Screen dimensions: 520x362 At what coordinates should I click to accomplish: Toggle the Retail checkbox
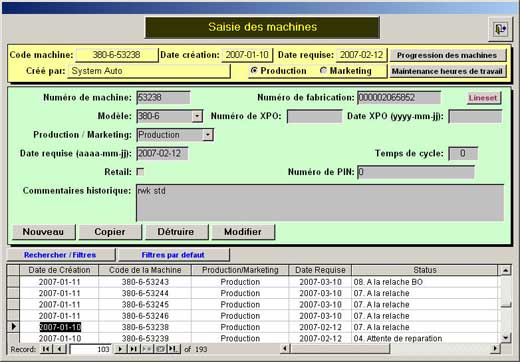coord(140,172)
